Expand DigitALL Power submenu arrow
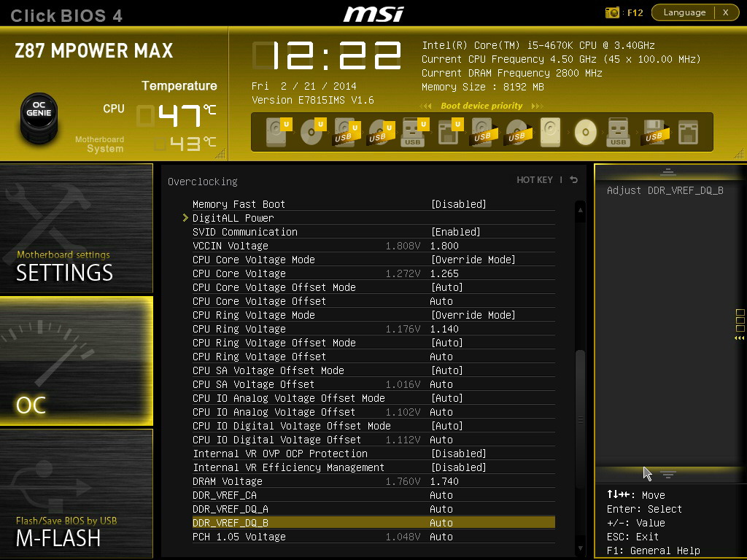 pos(185,217)
